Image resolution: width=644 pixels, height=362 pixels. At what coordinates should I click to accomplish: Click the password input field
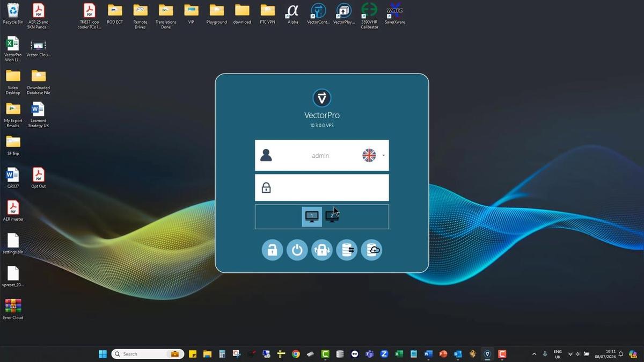tap(322, 187)
